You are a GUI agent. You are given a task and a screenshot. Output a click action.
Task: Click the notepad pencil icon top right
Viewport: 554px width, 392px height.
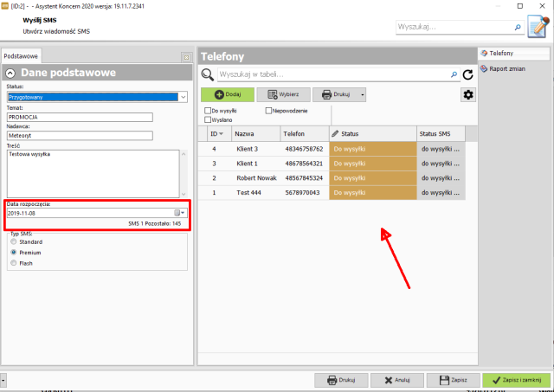click(x=538, y=26)
